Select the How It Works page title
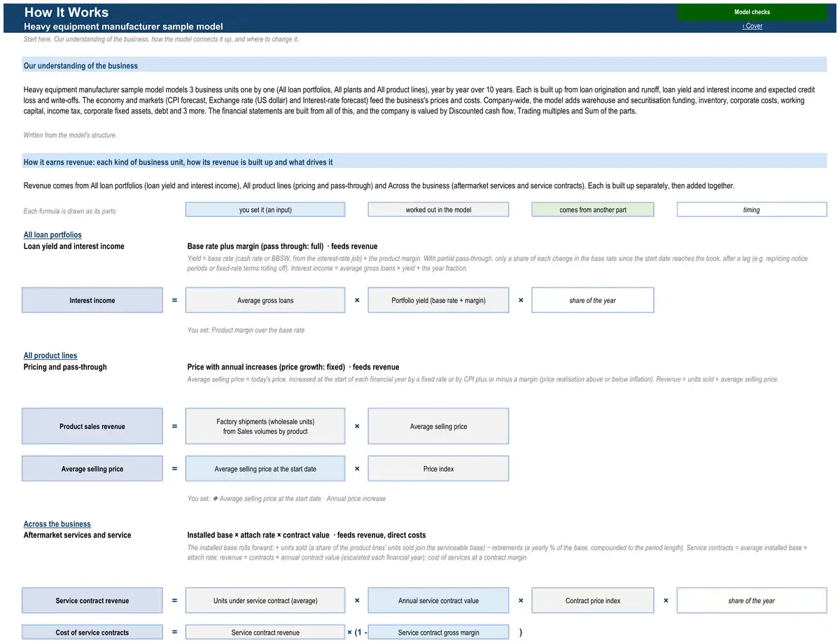This screenshot has width=840, height=643. tap(66, 12)
